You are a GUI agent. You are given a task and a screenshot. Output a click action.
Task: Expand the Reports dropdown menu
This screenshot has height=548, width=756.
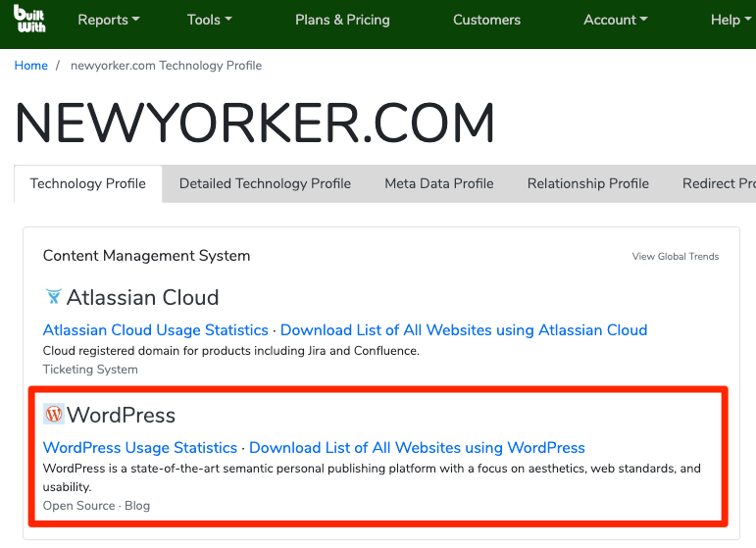click(x=108, y=20)
